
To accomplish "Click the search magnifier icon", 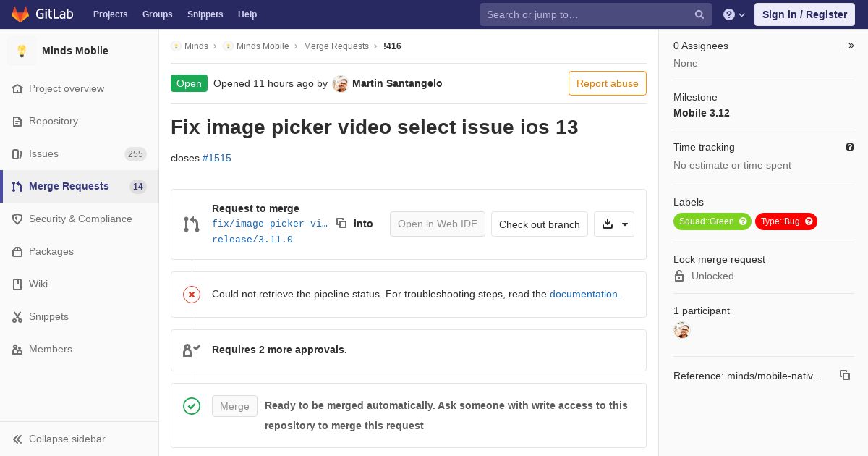I will click(699, 14).
